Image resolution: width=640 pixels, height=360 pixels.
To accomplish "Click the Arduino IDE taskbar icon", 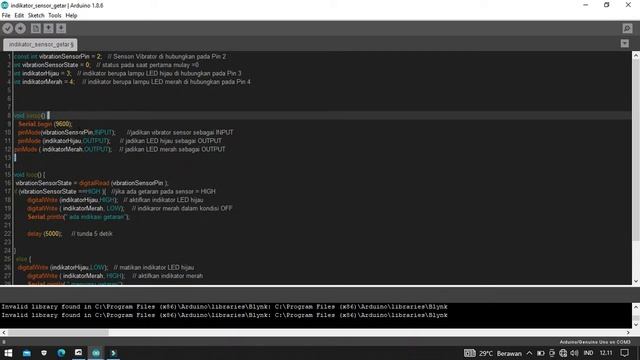I will coord(96,353).
